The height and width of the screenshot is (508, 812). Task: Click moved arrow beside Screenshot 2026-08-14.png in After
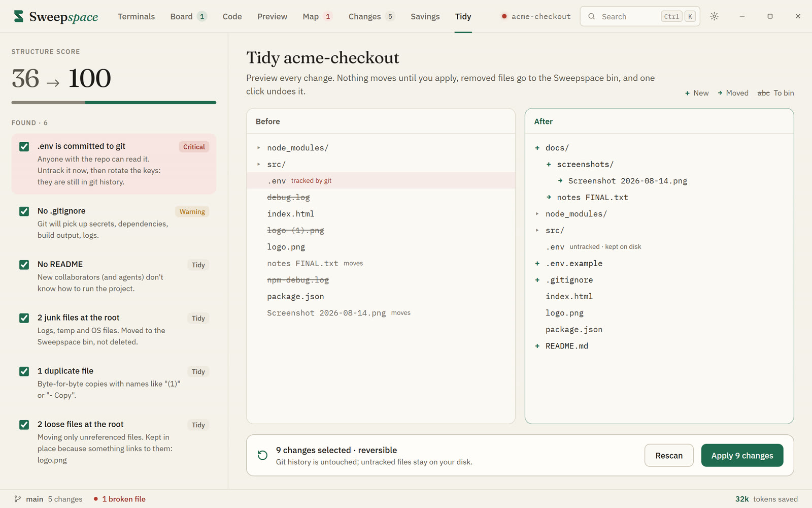(560, 181)
